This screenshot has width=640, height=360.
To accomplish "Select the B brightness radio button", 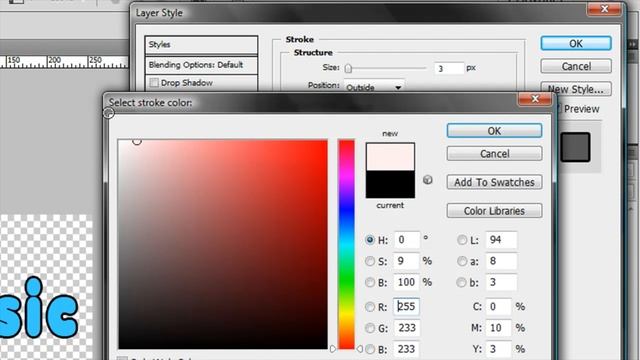I will (370, 282).
